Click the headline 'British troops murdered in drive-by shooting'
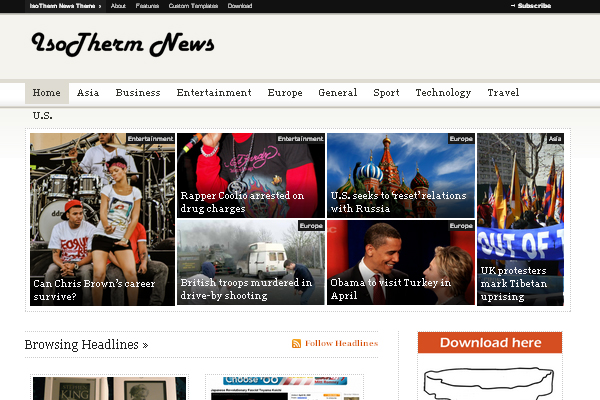The image size is (600, 400). point(246,289)
